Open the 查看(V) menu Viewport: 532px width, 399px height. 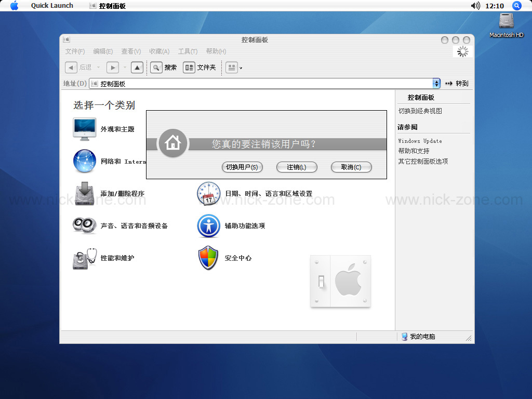tap(131, 51)
